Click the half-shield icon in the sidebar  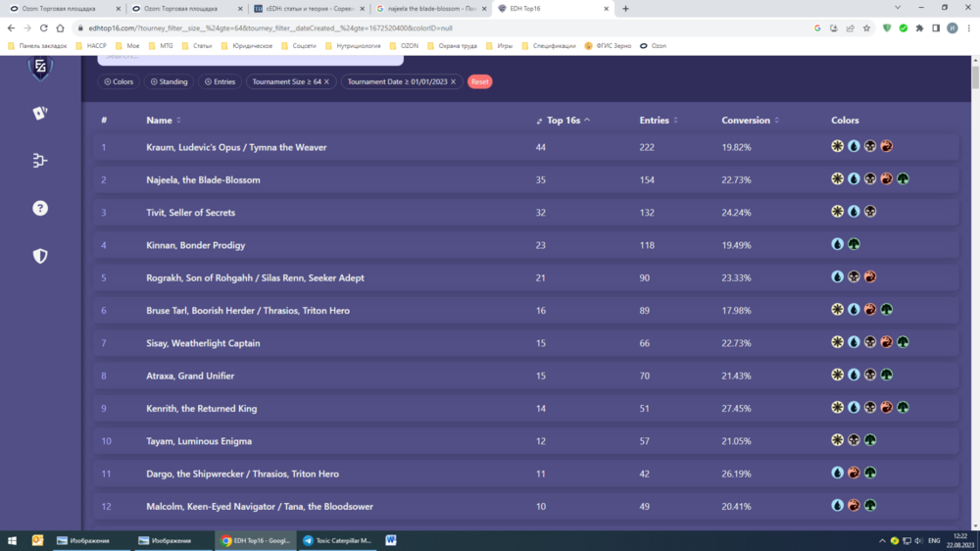click(x=40, y=256)
